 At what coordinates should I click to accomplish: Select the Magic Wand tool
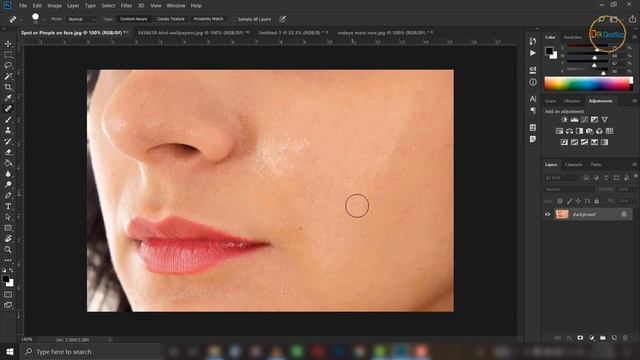point(8,76)
